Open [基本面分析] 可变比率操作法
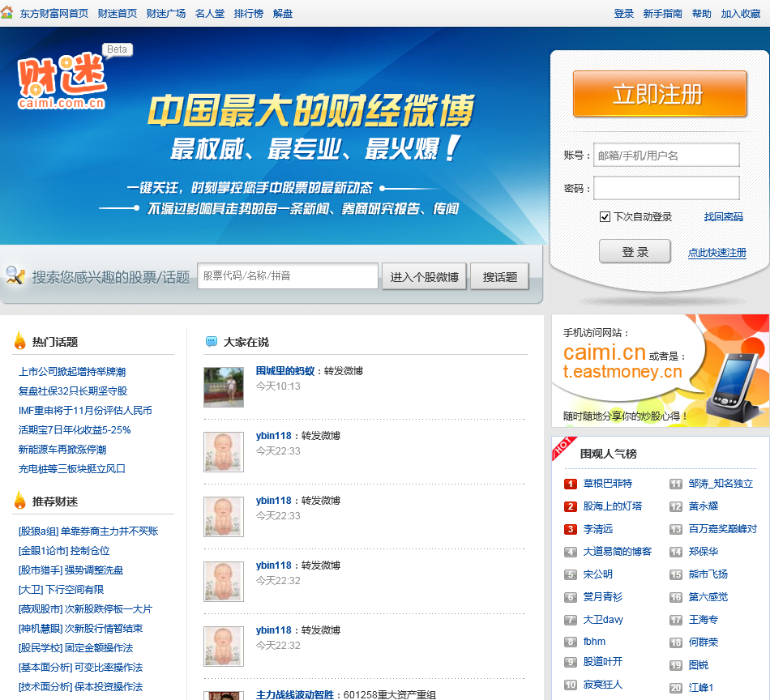The image size is (770, 700). (x=80, y=668)
